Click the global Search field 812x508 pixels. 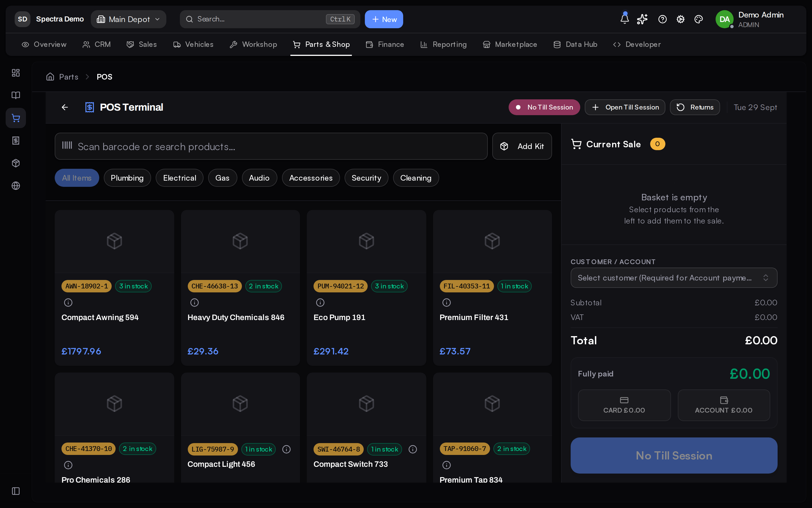point(270,19)
